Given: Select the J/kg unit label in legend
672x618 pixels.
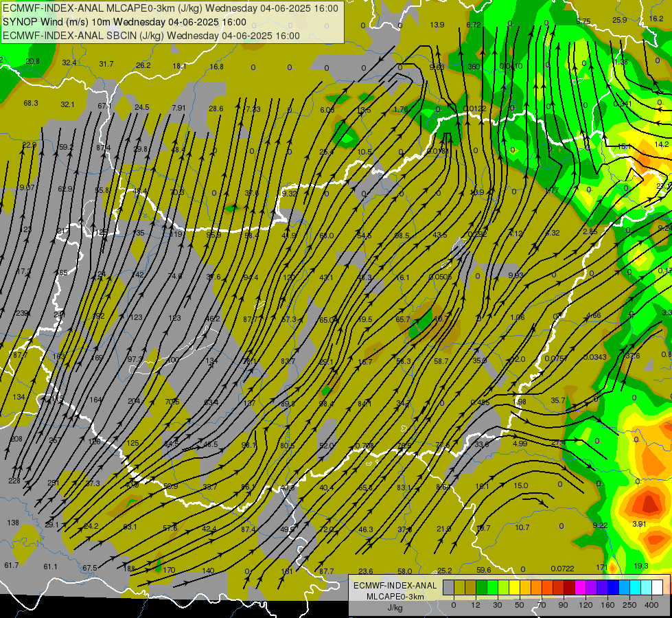Looking at the screenshot, I should tap(395, 608).
